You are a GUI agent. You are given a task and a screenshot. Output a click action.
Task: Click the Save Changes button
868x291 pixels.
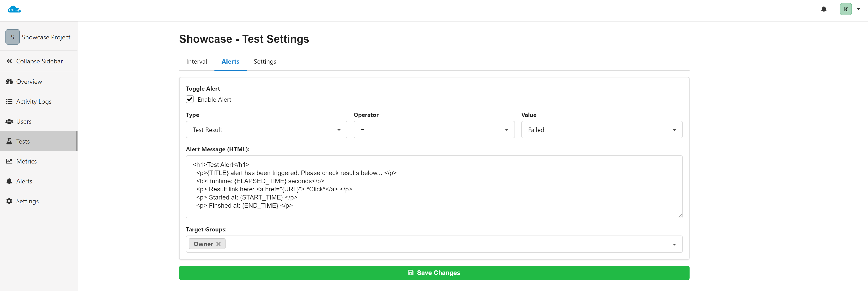[434, 272]
